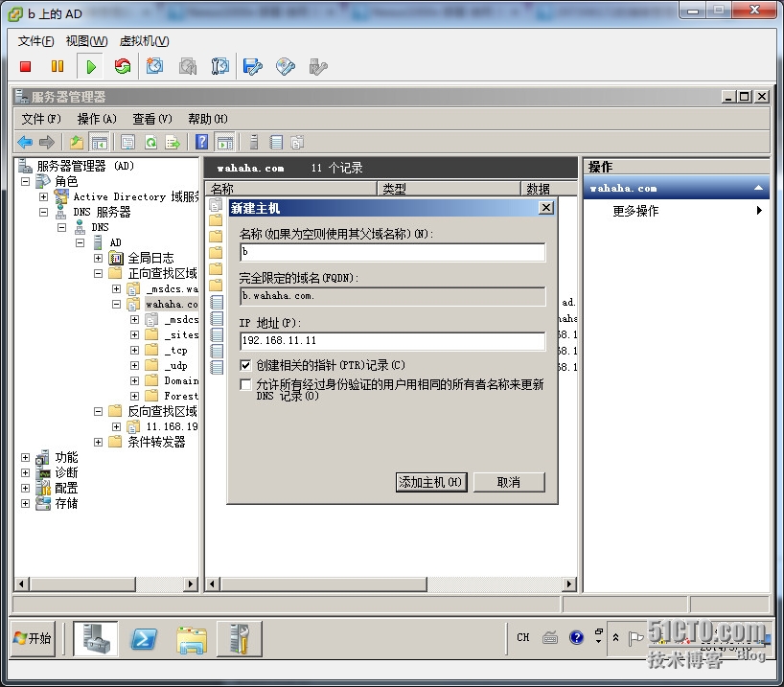Open VM console 文件(F) menu
The height and width of the screenshot is (687, 784).
click(x=36, y=41)
